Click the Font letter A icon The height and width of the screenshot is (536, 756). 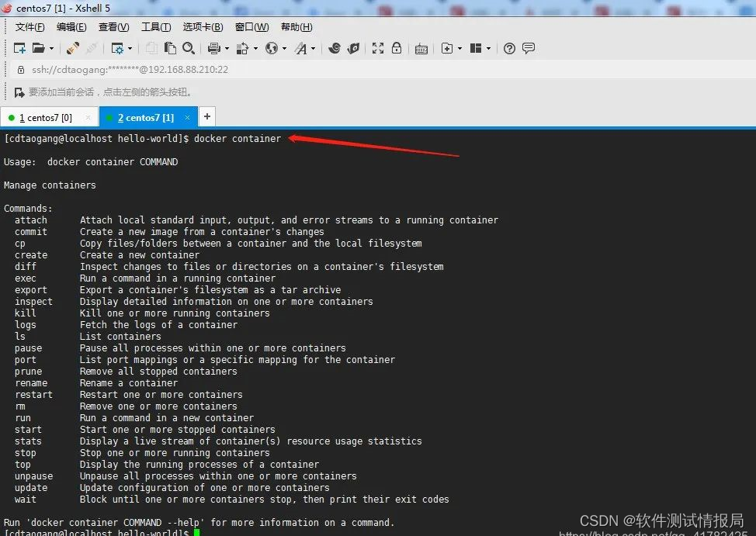pyautogui.click(x=301, y=48)
